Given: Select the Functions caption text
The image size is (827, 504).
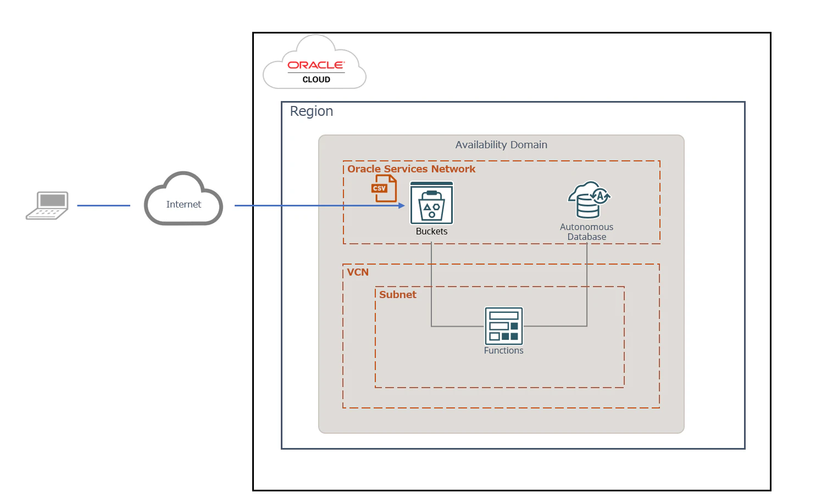Looking at the screenshot, I should pyautogui.click(x=504, y=351).
